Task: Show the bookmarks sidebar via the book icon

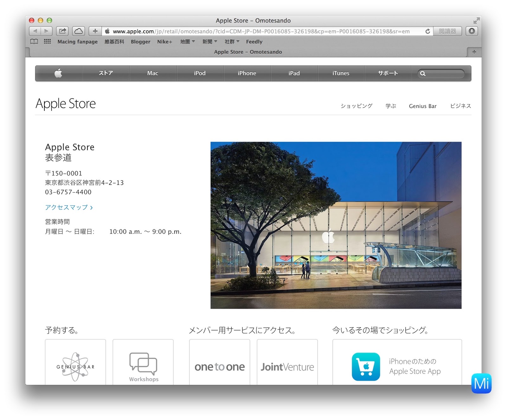Action: point(34,41)
